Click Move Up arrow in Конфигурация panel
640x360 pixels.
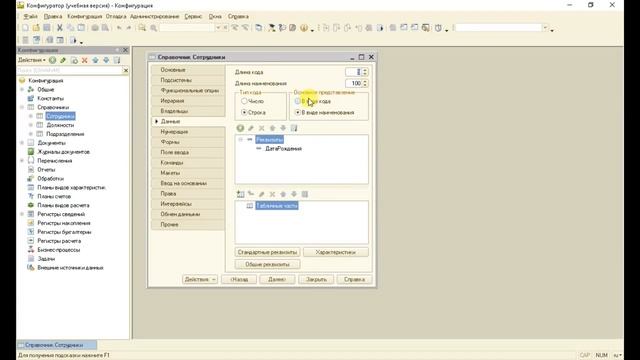(x=96, y=60)
